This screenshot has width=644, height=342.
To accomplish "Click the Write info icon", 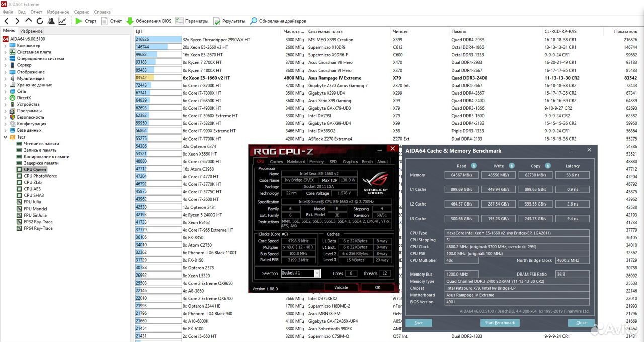I will 512,166.
